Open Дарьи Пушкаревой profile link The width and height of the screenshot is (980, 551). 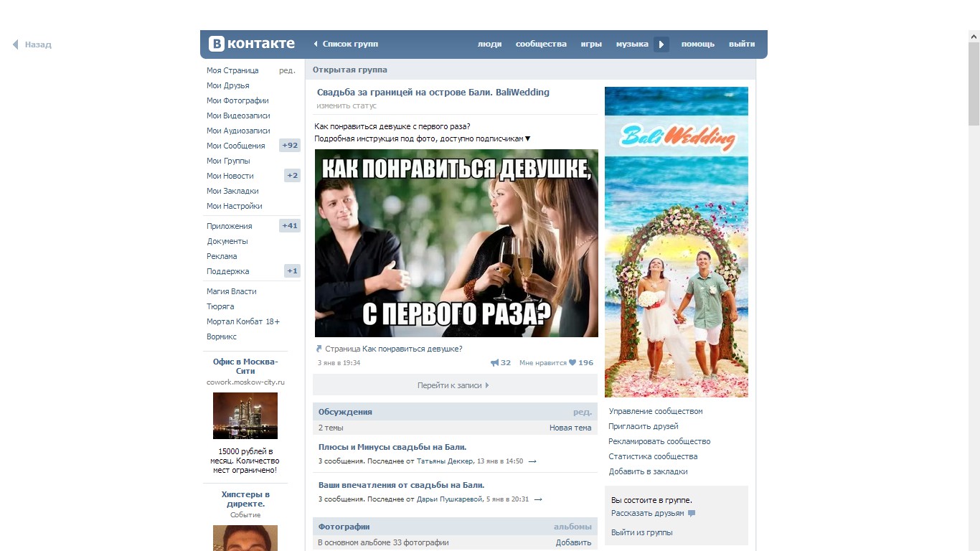[448, 499]
